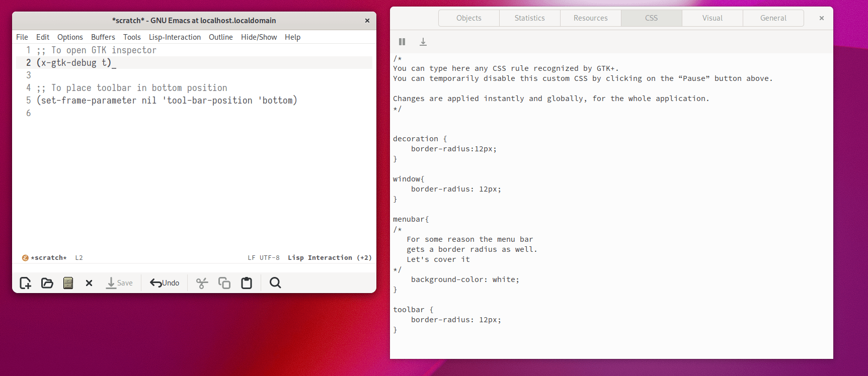Close the Emacs scratch window
868x376 pixels.
tap(367, 21)
